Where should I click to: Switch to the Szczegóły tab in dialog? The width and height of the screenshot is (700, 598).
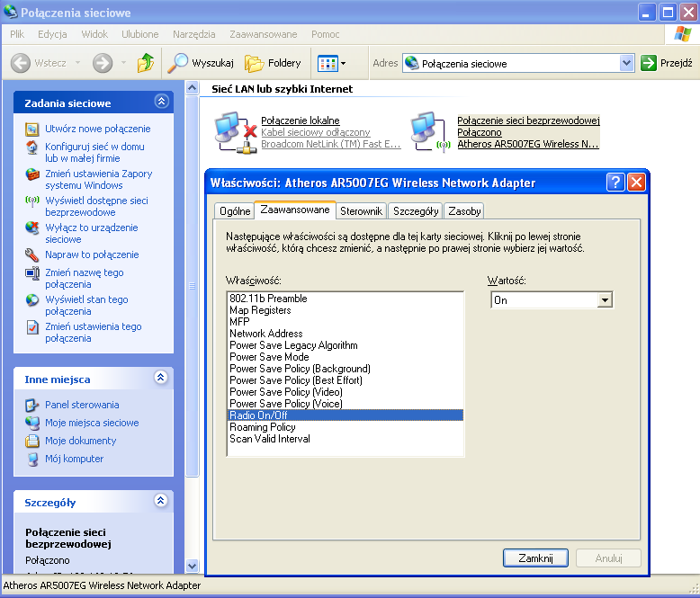(x=416, y=211)
